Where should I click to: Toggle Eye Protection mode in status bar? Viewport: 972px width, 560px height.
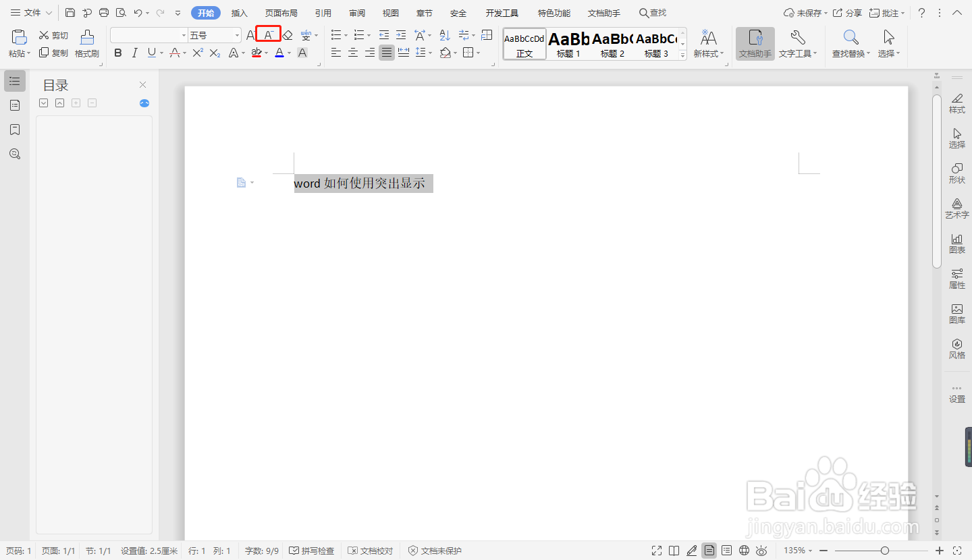(761, 551)
